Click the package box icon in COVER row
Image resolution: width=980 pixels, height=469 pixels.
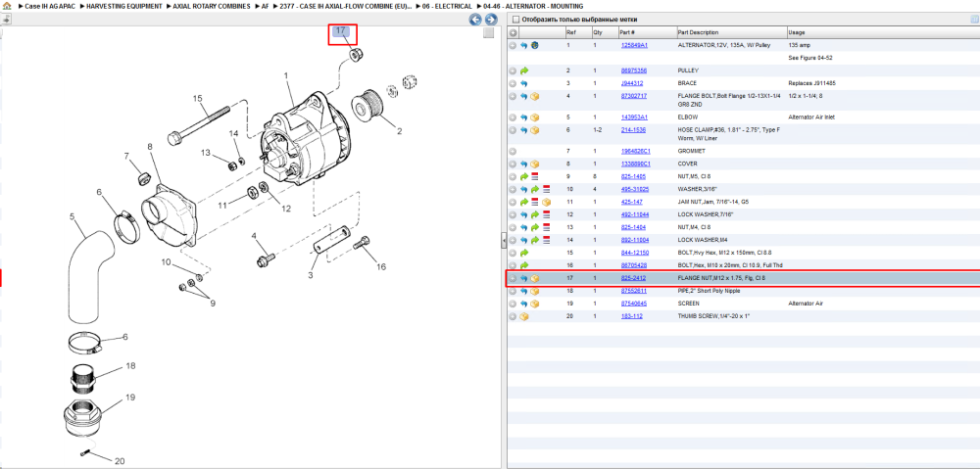point(534,164)
